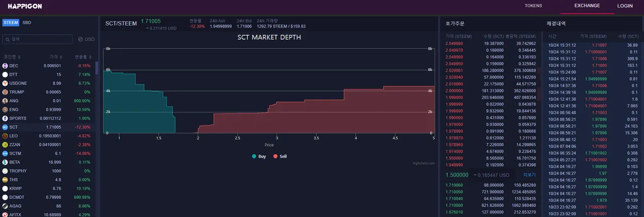Image resolution: width=644 pixels, height=217 pixels.
Task: Click the ZZAN token icon
Action: point(5,144)
